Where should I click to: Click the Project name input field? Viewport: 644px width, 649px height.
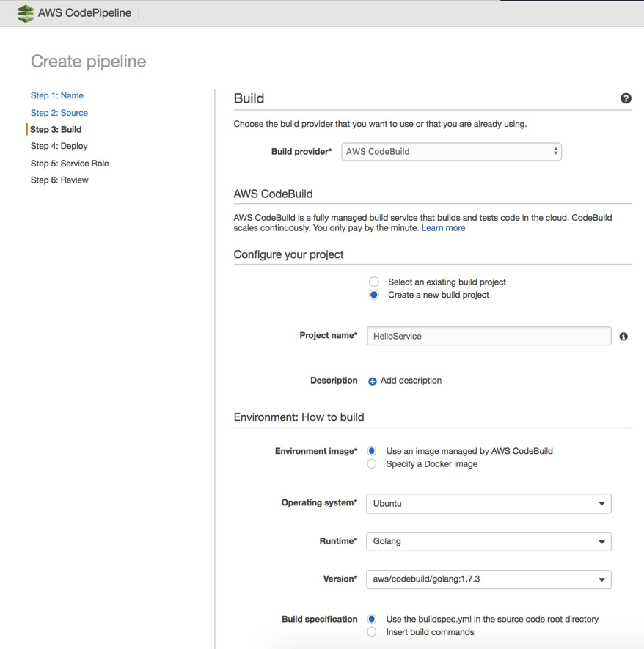pos(489,336)
